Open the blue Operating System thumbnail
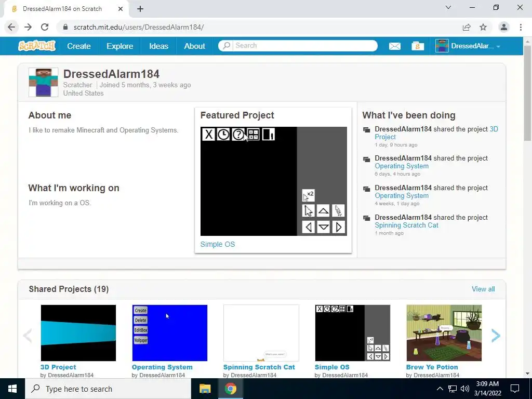The height and width of the screenshot is (399, 532). [x=170, y=333]
